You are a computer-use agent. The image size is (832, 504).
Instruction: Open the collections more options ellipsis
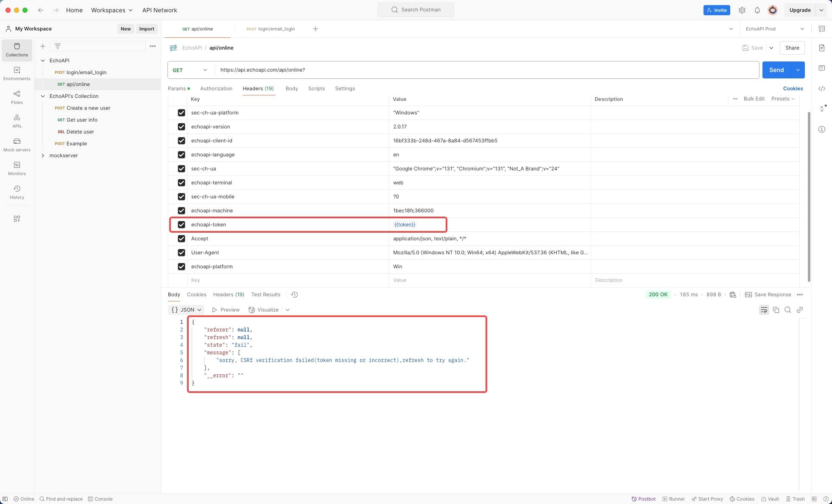[153, 46]
